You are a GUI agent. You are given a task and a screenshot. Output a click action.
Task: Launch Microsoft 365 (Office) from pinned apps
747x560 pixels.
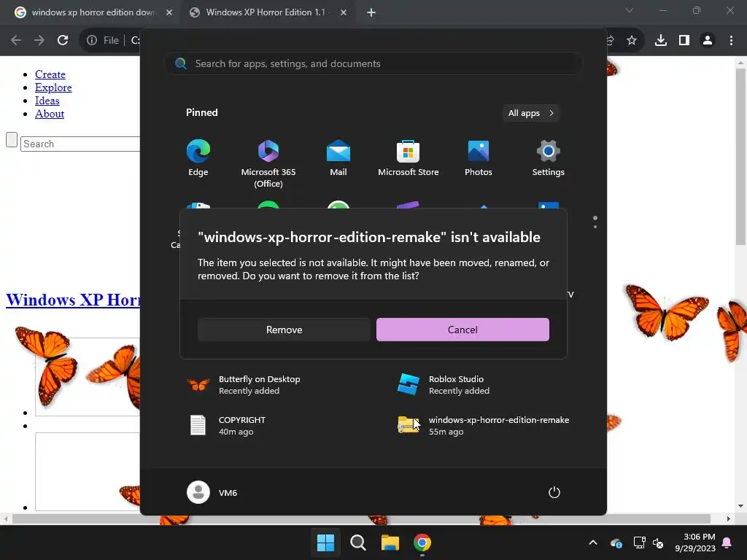[268, 163]
